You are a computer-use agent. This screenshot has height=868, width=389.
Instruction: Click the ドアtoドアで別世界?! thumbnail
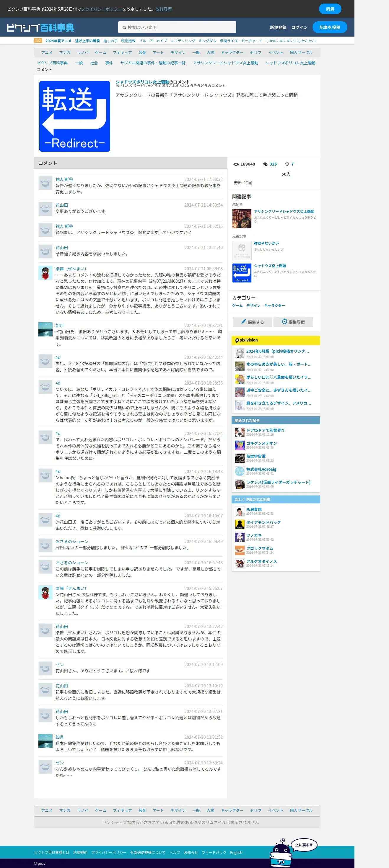pos(240,432)
